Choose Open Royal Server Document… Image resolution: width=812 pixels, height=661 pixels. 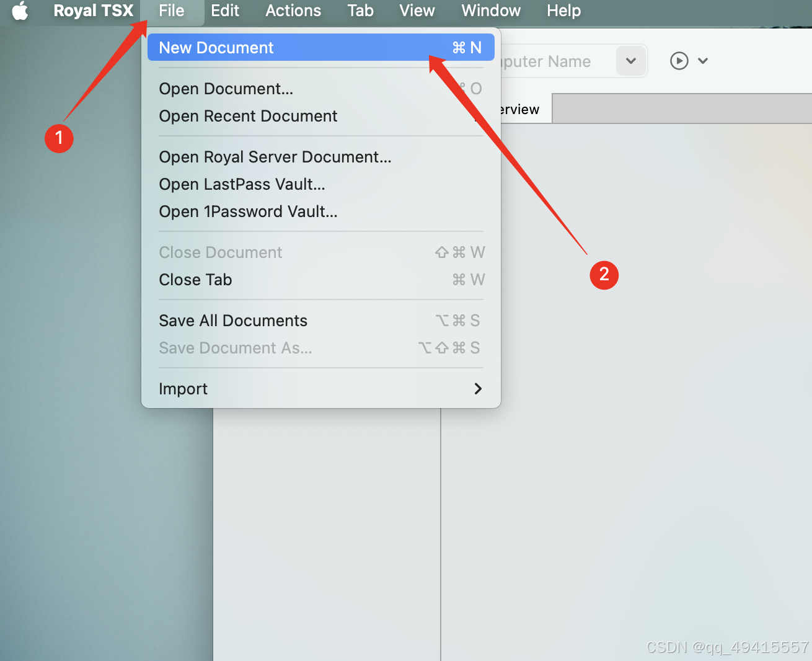pyautogui.click(x=321, y=157)
